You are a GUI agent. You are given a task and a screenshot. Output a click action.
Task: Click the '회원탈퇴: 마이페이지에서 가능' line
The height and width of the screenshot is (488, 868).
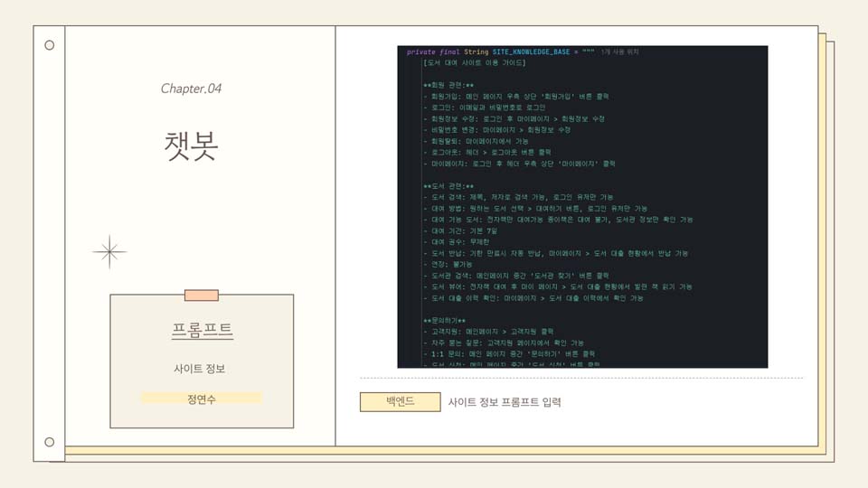(476, 141)
